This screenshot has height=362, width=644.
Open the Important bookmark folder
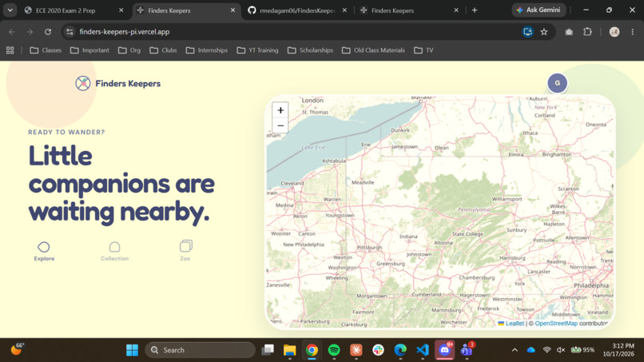pyautogui.click(x=89, y=50)
